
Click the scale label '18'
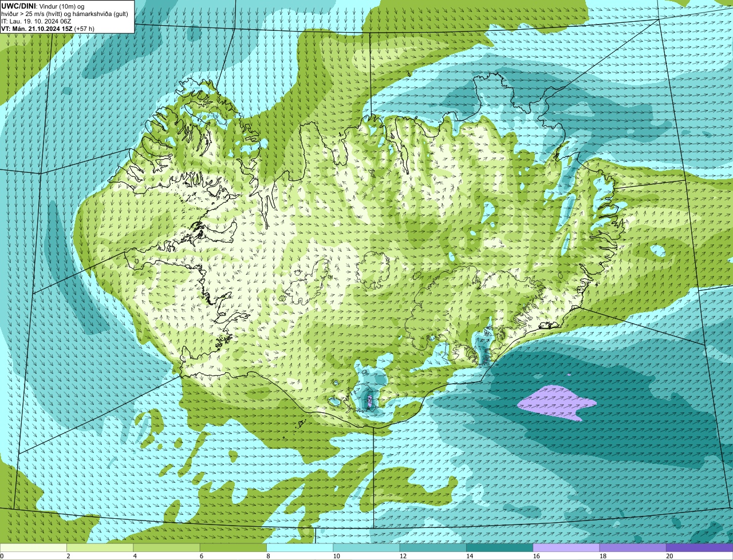(x=602, y=556)
